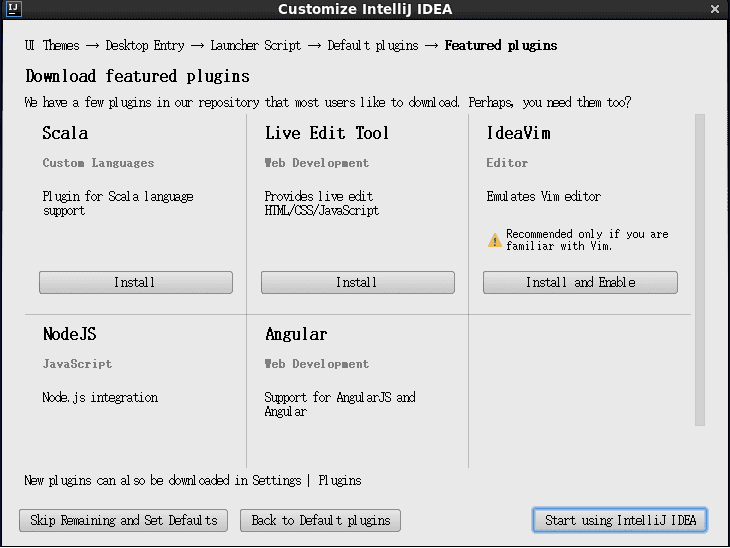Click the JavaScript category label under NodeJS

point(77,364)
